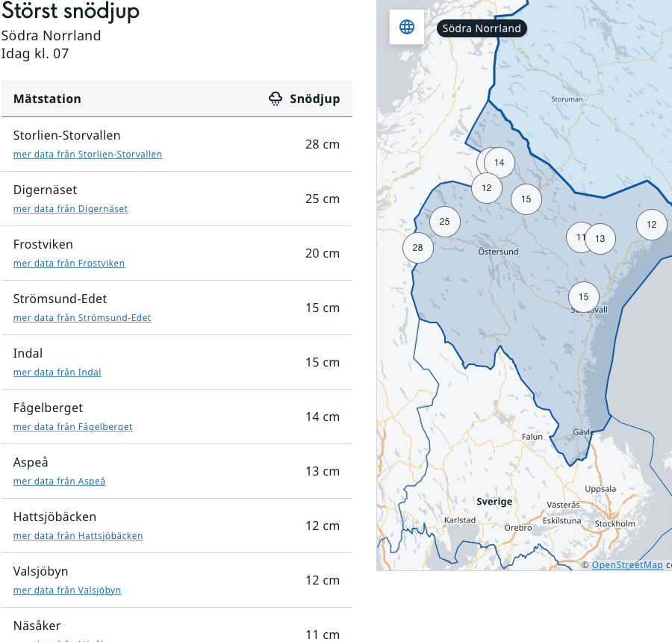Click the Södra Norrland map label
The height and width of the screenshot is (642, 672).
[482, 28]
